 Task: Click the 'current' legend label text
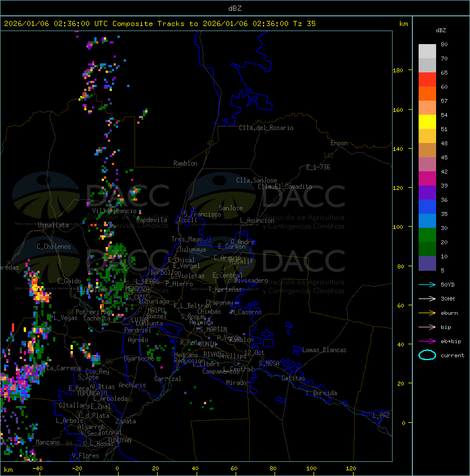tap(452, 355)
